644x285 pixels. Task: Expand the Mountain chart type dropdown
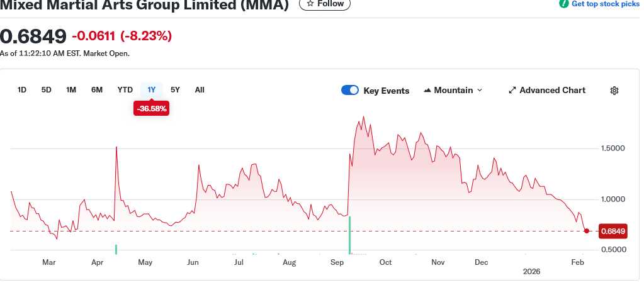point(453,91)
